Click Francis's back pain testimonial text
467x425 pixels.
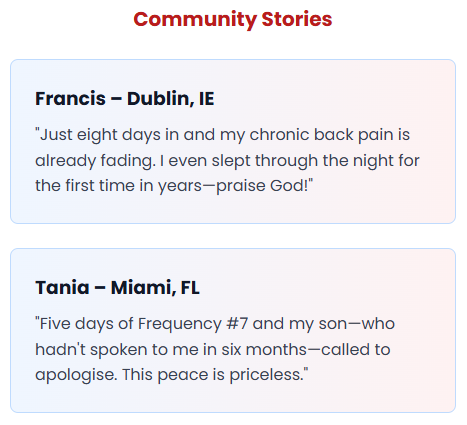(227, 160)
